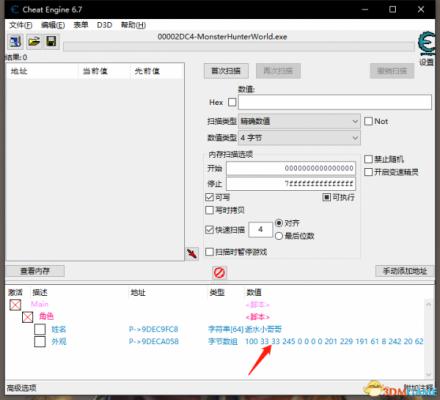Viewport: 440px width, 400px height.
Task: Open a cheat table folder icon
Action: [x=34, y=42]
